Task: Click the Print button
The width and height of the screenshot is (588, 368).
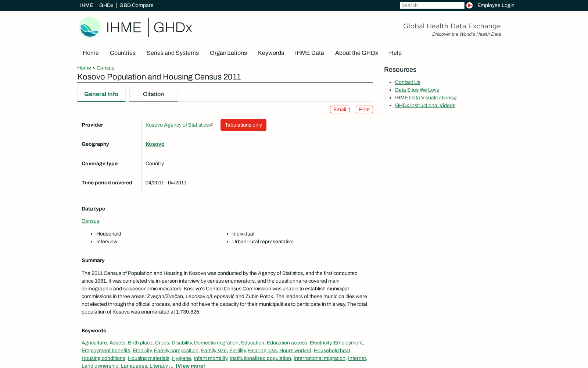Action: tap(364, 110)
